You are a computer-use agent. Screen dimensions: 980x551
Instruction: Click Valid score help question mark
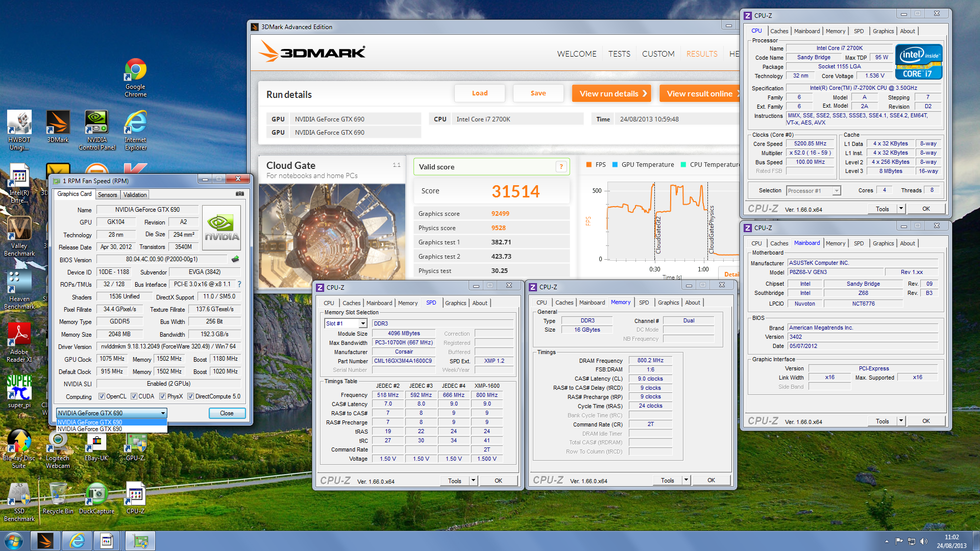click(x=561, y=166)
